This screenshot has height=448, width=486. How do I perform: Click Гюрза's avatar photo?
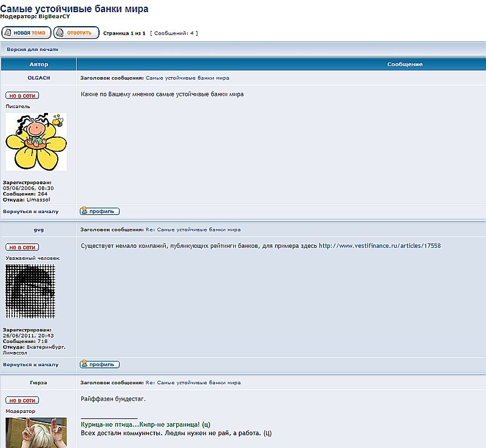point(36,432)
